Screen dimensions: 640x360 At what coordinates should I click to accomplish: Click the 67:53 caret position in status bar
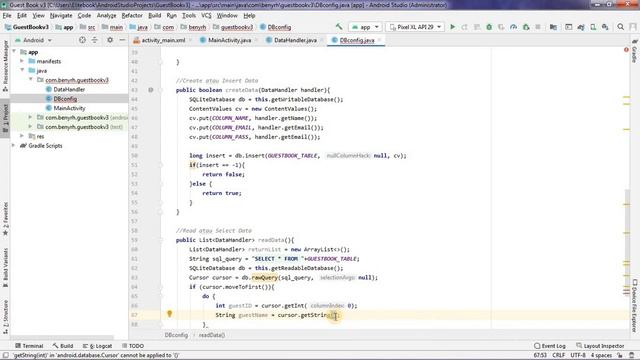pos(540,355)
